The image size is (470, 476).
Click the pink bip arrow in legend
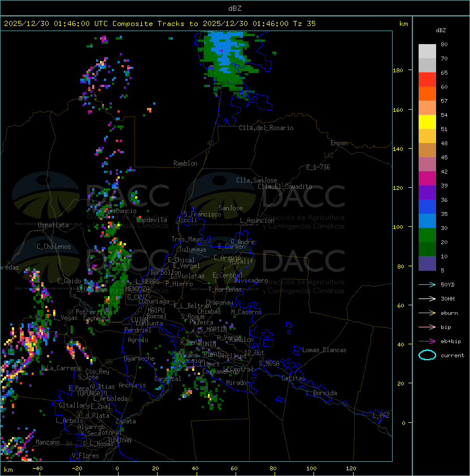point(427,327)
